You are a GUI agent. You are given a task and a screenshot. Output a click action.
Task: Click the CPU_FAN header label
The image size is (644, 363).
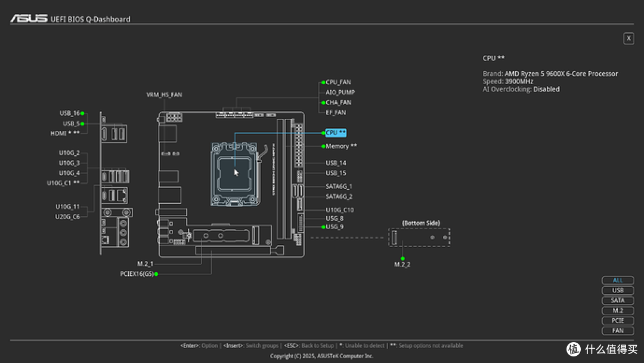click(x=338, y=82)
